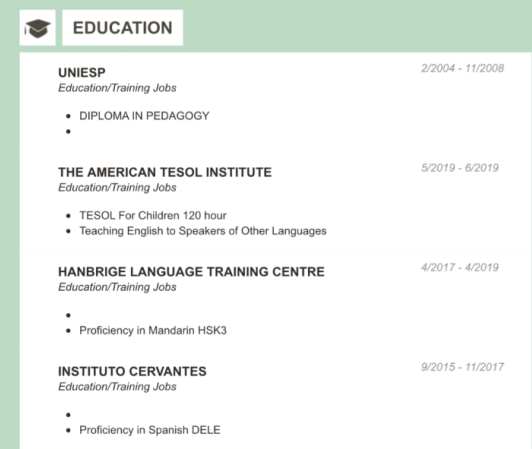This screenshot has width=532, height=449.
Task: Select the 5/2019 - 6/2019 date range
Action: coord(460,168)
